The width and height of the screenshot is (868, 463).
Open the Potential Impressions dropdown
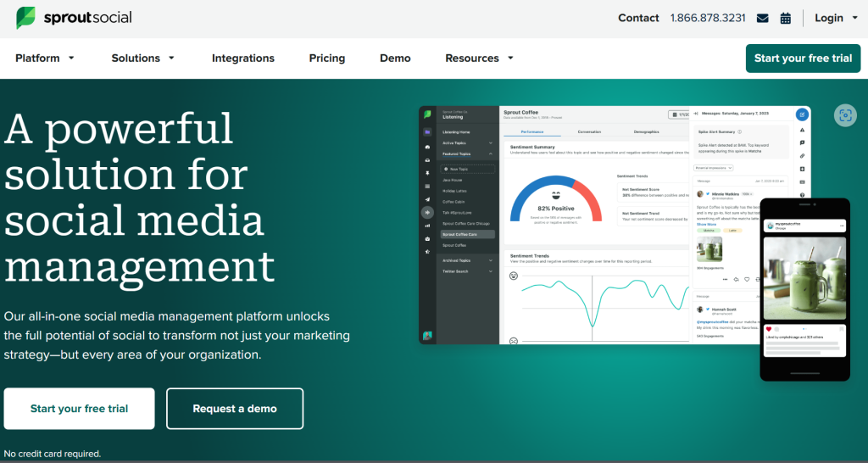click(x=714, y=168)
